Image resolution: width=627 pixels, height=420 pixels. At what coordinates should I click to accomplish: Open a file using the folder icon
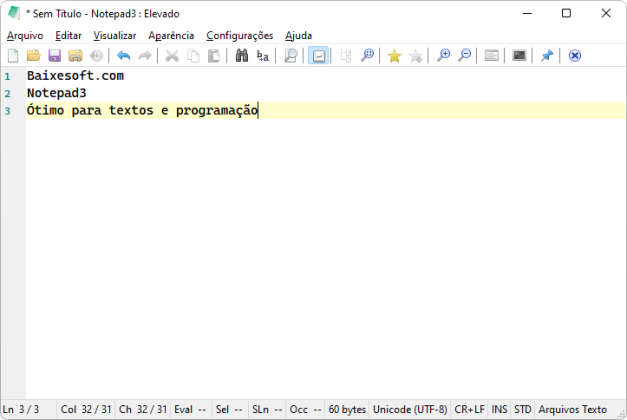[x=34, y=56]
